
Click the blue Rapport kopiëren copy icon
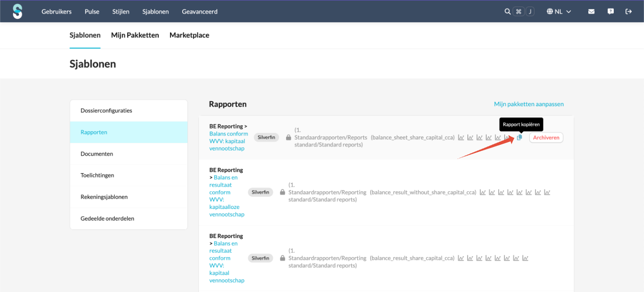[519, 137]
